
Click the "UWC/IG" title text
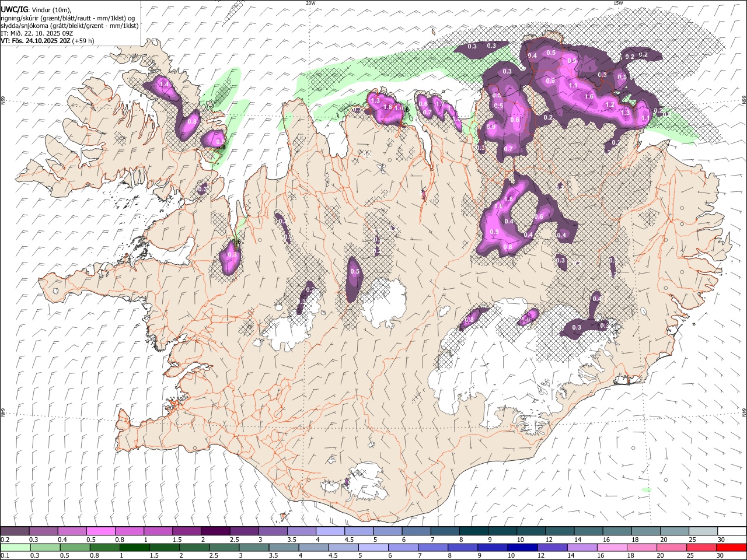pos(14,9)
